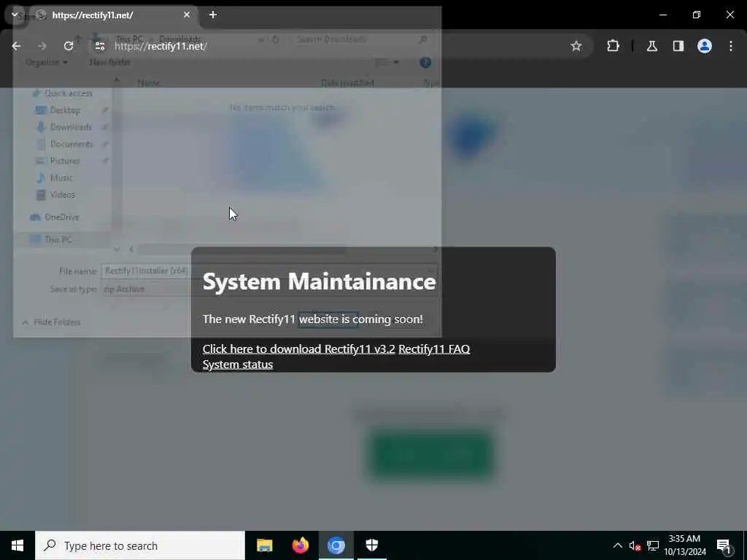Go forward with the forward arrow
The image size is (747, 560).
point(42,46)
